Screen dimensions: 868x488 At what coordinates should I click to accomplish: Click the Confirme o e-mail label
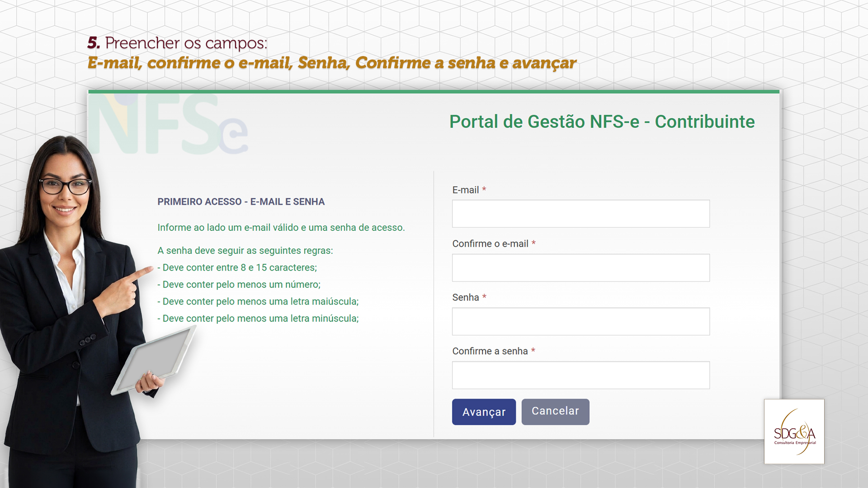[490, 244]
